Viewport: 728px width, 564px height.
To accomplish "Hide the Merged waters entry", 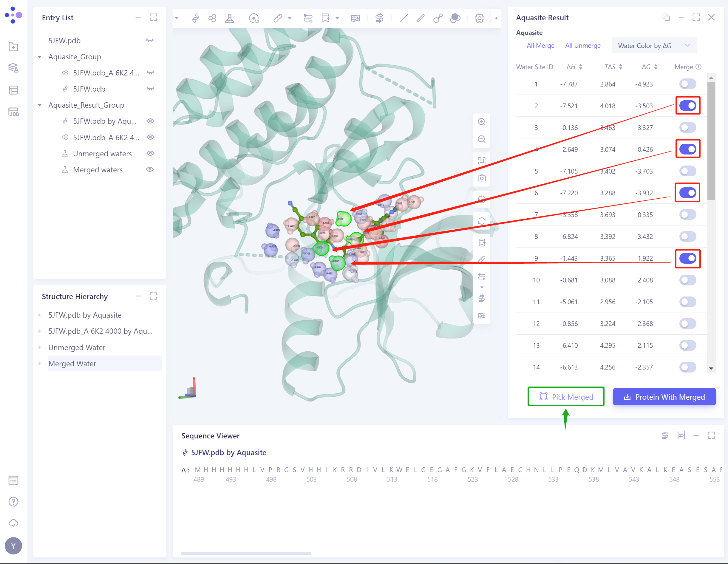I will pos(150,169).
